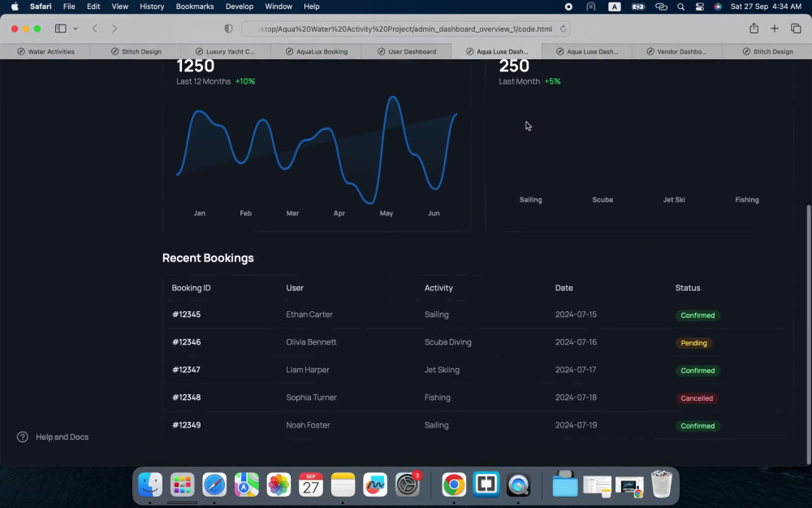Image resolution: width=812 pixels, height=508 pixels.
Task: Switch to the Luxury Yacht tab
Action: point(225,51)
